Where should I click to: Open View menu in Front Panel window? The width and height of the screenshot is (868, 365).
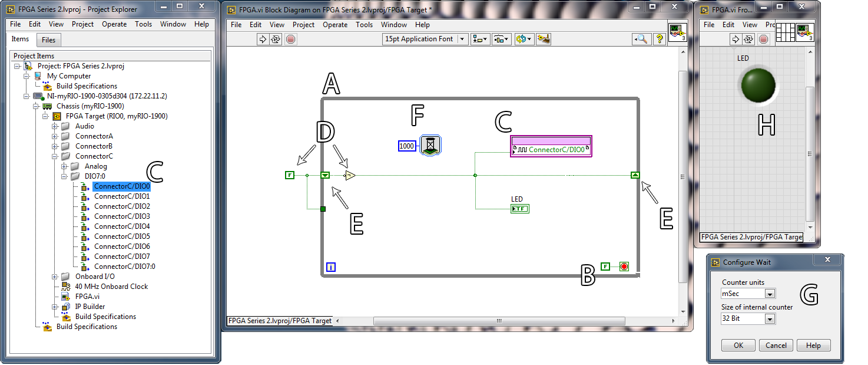(x=750, y=25)
